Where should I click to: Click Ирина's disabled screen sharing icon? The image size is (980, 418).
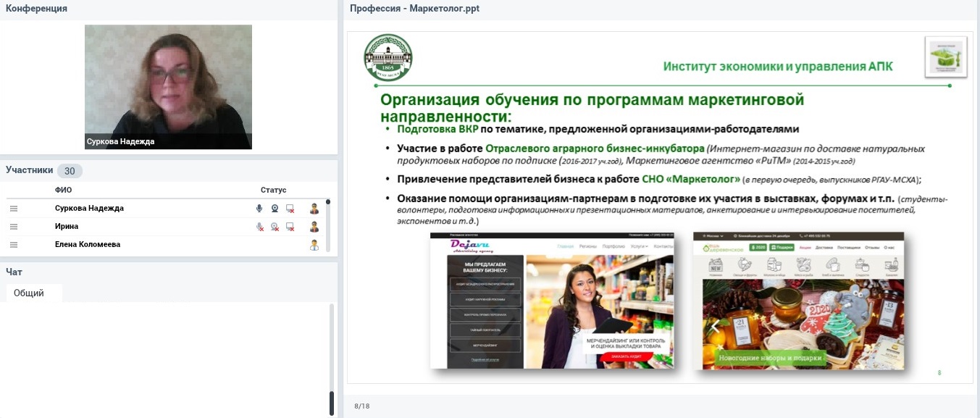290,227
